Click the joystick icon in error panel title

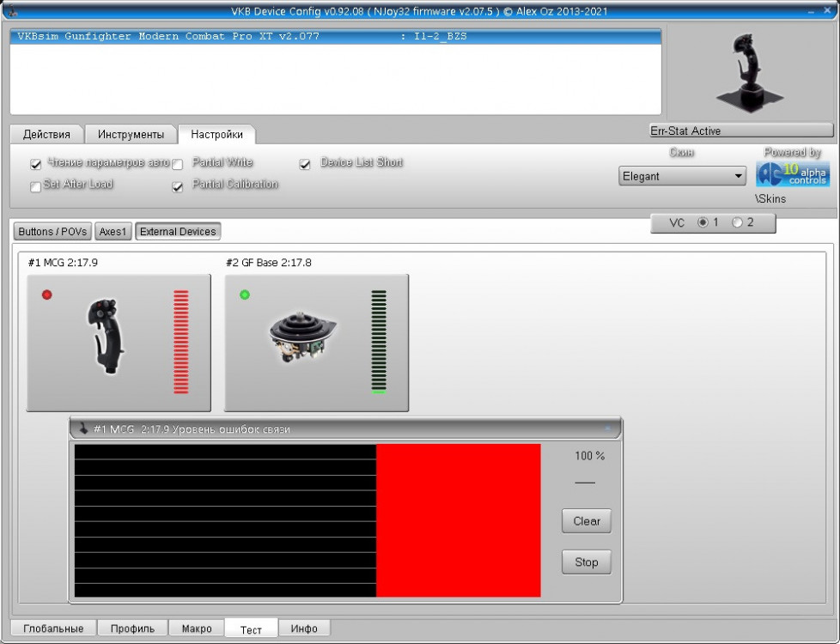click(83, 428)
